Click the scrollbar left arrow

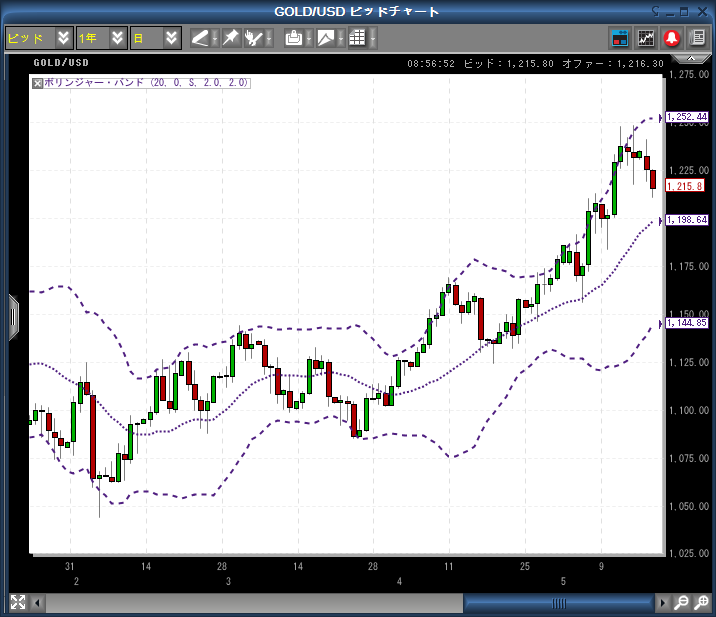click(x=39, y=603)
